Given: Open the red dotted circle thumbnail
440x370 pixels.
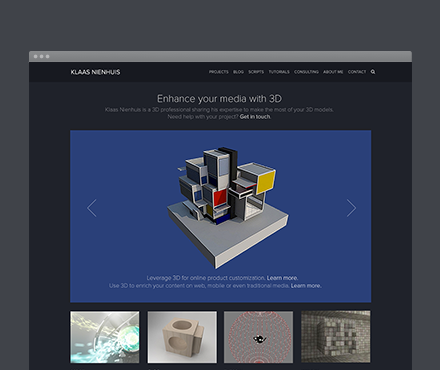Looking at the screenshot, I should pos(259,337).
